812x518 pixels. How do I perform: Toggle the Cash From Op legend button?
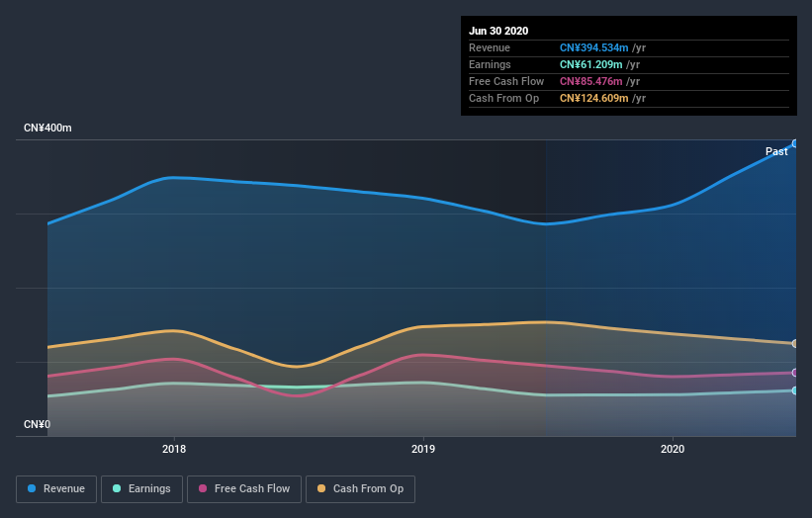(x=360, y=489)
